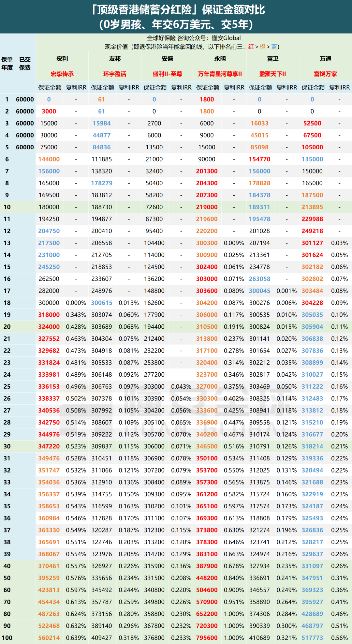Click the 富饶万家 product label
Viewport: 352px width, 644px height.
pos(325,74)
